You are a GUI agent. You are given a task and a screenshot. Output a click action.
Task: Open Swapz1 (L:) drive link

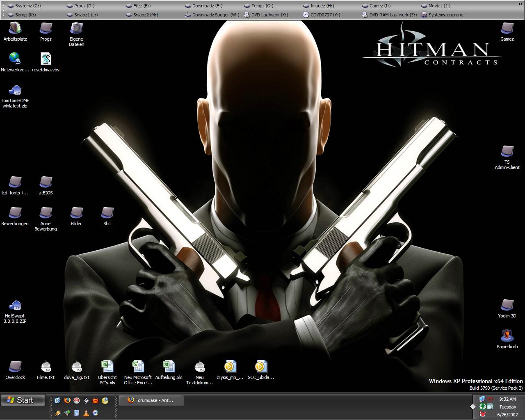pyautogui.click(x=82, y=15)
